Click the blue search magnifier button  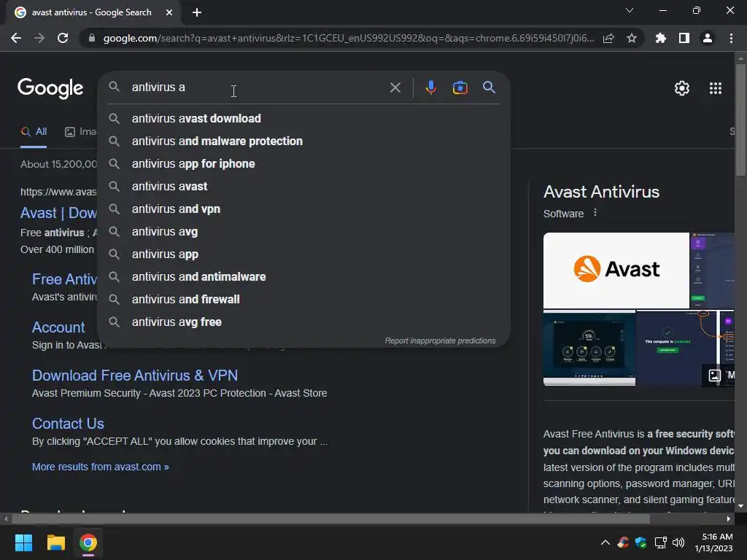point(489,87)
